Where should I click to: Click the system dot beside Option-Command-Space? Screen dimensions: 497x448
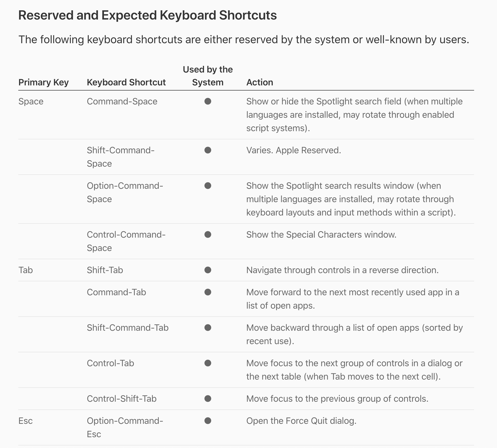[208, 186]
